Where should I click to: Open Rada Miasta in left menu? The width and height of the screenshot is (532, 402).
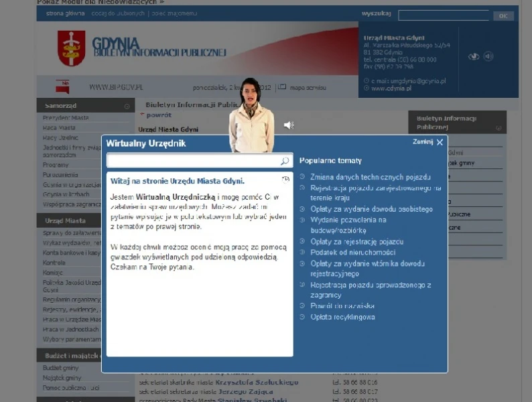pos(59,128)
